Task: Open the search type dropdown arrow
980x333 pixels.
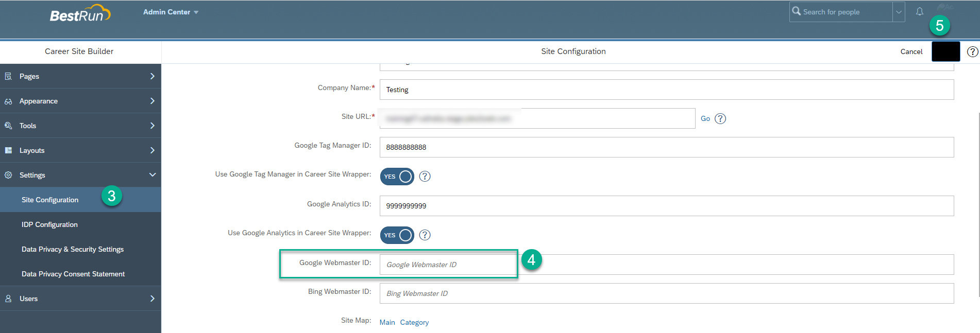Action: point(899,12)
